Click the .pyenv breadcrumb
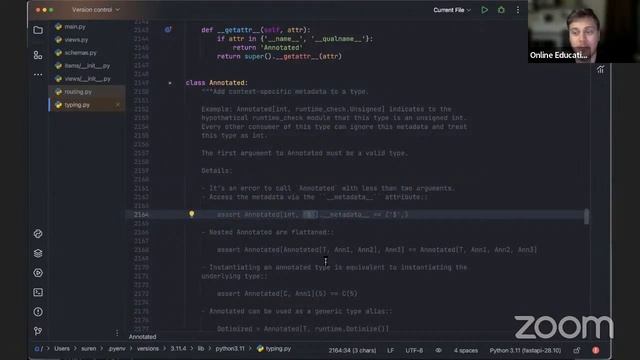Image resolution: width=640 pixels, height=360 pixels. pyautogui.click(x=117, y=349)
